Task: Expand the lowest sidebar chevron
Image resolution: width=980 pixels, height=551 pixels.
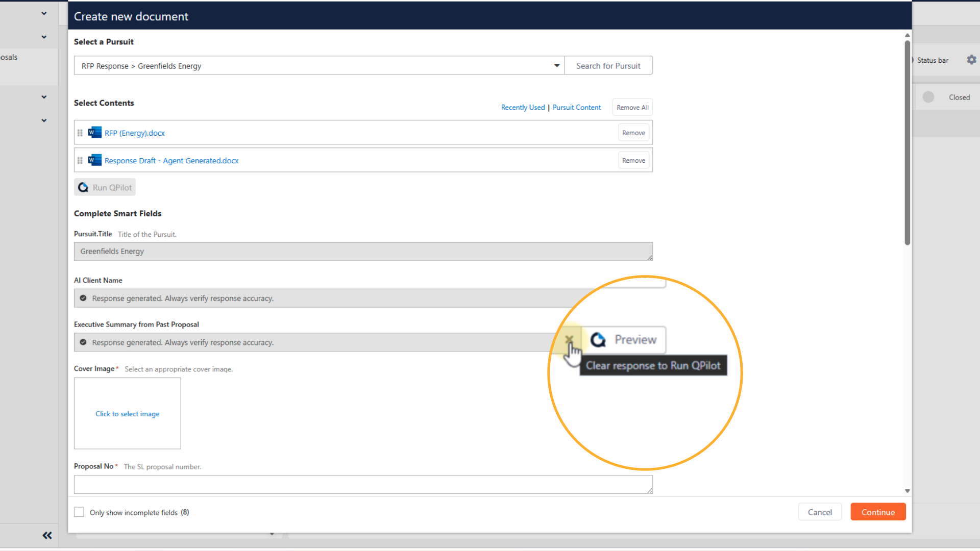Action: [44, 120]
